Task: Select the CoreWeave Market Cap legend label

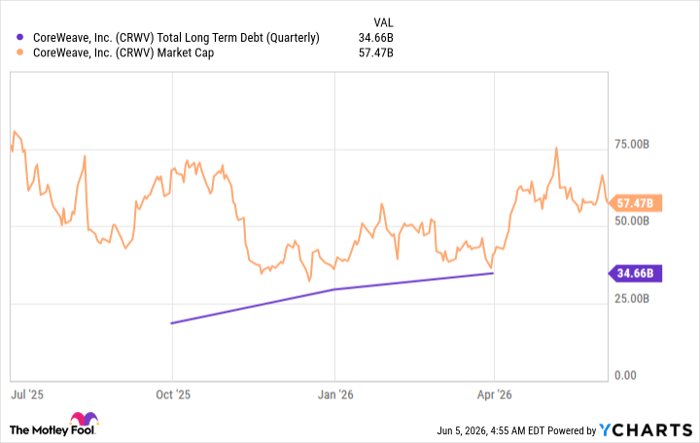Action: pos(124,53)
